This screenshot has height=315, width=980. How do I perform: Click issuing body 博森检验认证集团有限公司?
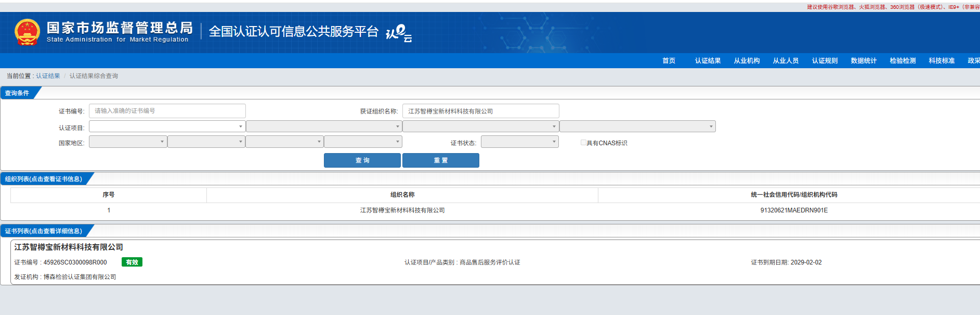click(x=80, y=277)
